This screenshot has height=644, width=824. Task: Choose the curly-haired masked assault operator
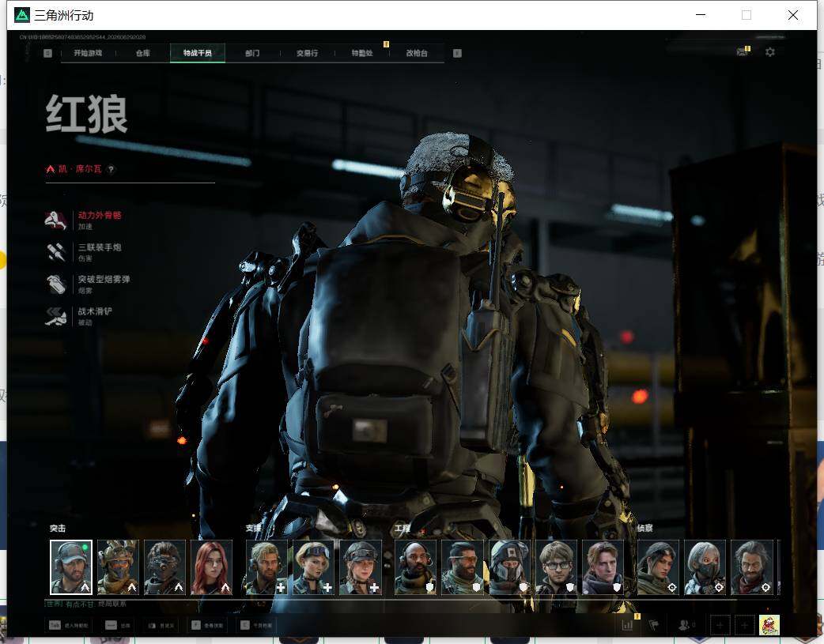tap(164, 567)
